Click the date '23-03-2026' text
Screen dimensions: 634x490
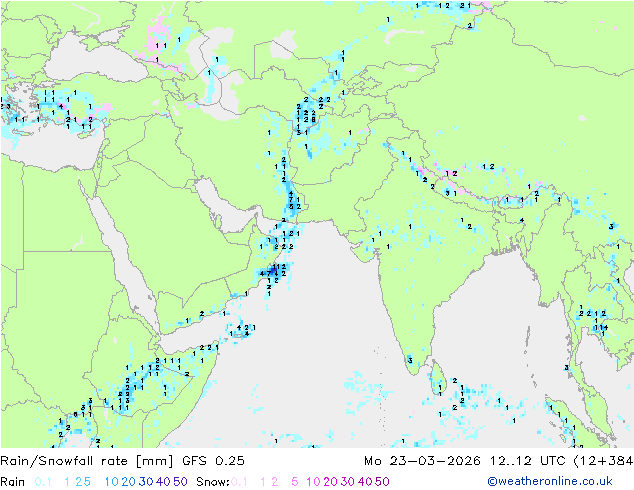tap(435, 461)
